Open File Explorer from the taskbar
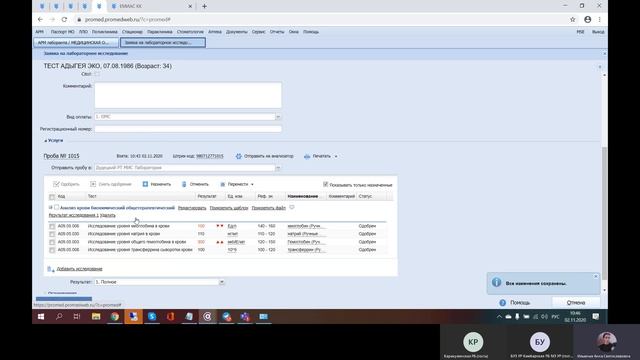The image size is (640, 360). [x=96, y=316]
